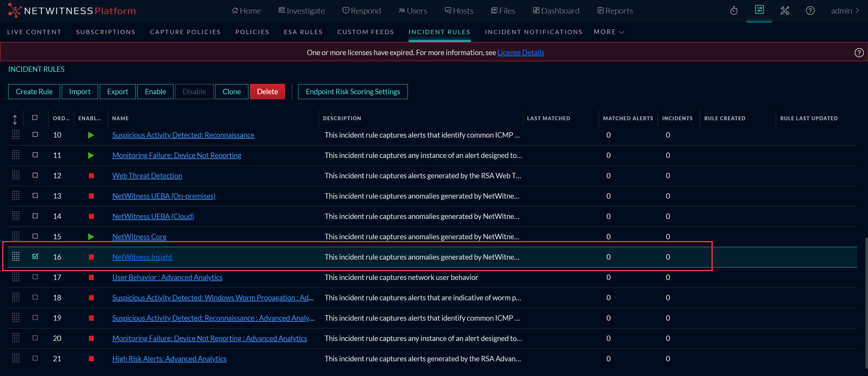Image resolution: width=868 pixels, height=376 pixels.
Task: Uncheck the box for rule 16
Action: (x=35, y=256)
